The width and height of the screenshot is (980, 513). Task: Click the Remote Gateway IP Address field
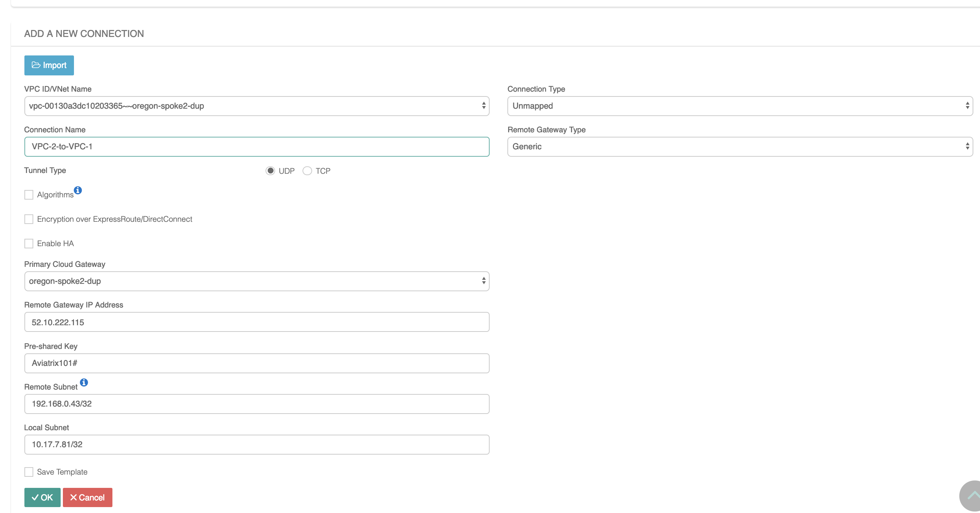257,322
